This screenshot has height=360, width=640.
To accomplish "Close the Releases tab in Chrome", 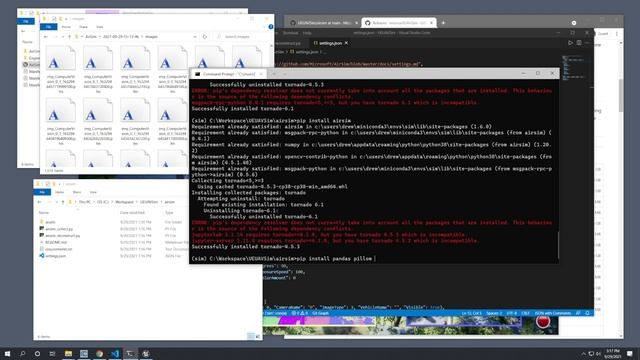I will click(431, 23).
